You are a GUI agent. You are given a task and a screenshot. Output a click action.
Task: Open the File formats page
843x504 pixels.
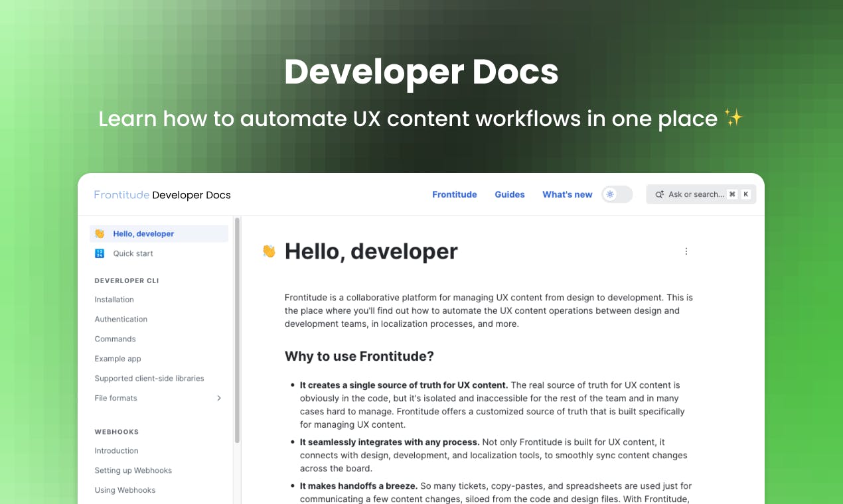(x=115, y=398)
